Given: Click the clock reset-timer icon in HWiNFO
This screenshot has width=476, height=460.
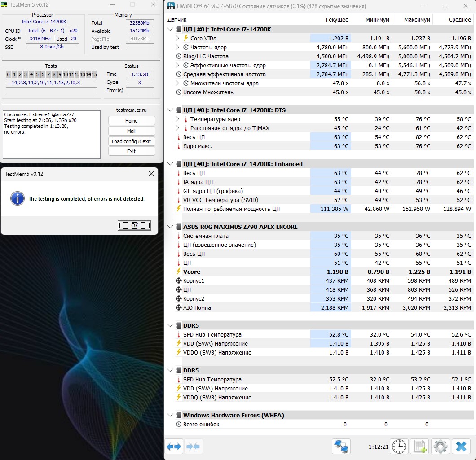Looking at the screenshot, I should click(x=399, y=447).
